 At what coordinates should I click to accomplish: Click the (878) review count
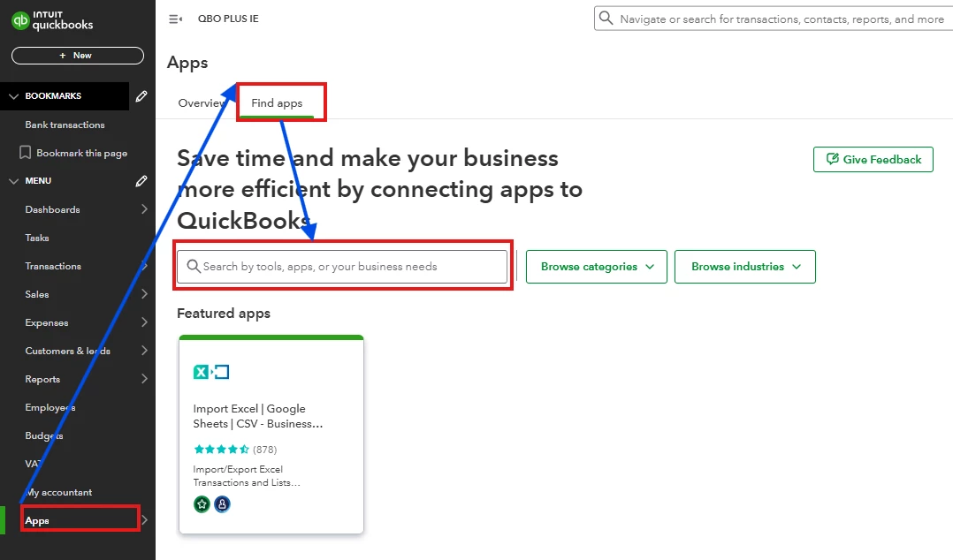pos(265,450)
